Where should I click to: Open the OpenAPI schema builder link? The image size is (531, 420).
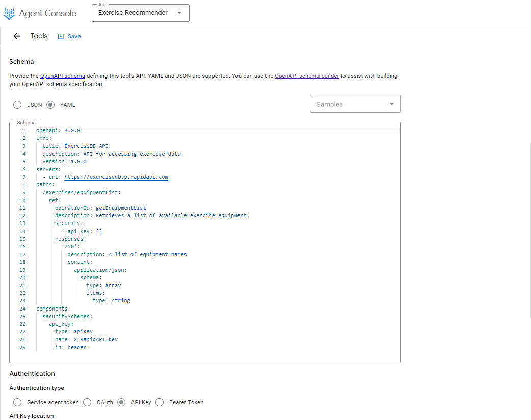point(307,76)
